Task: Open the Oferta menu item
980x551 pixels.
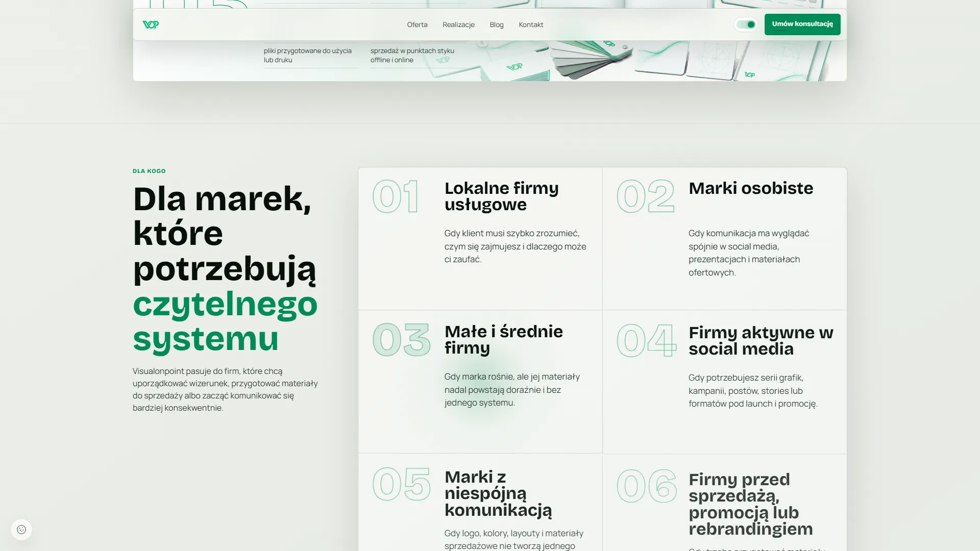Action: (x=417, y=24)
